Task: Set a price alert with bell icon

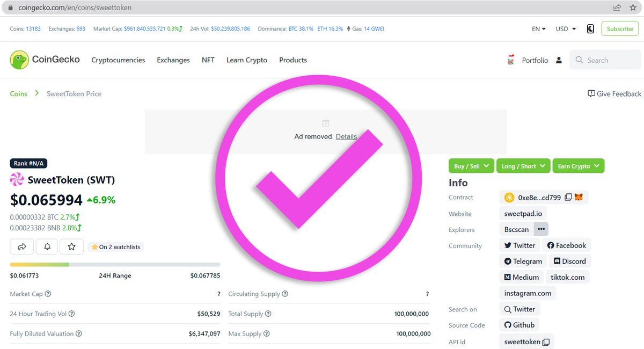Action: [x=47, y=246]
